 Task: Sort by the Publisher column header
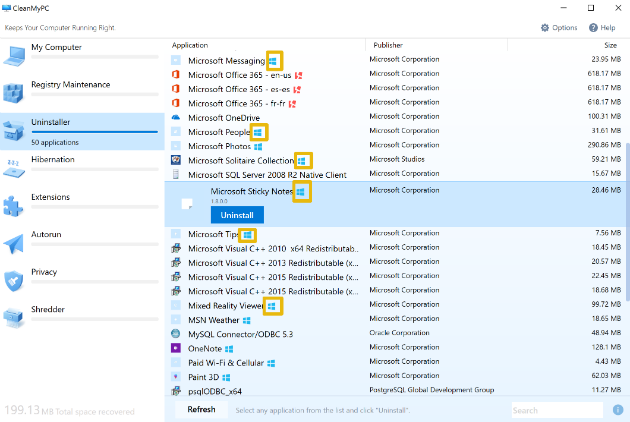click(388, 45)
